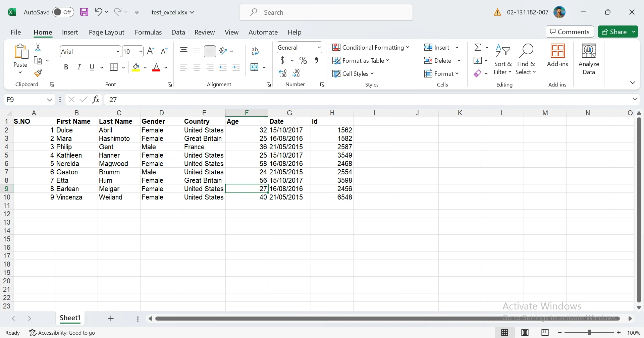Toggle AutoSave switch on
The height and width of the screenshot is (338, 644).
point(63,12)
